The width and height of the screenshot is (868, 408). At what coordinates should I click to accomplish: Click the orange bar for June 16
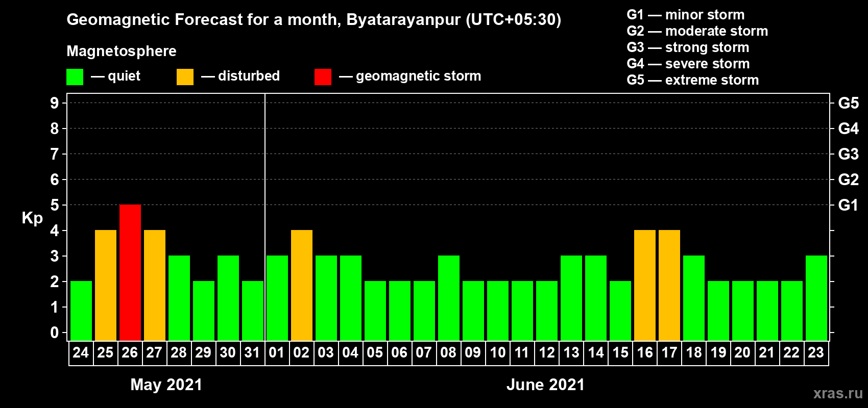pos(645,285)
